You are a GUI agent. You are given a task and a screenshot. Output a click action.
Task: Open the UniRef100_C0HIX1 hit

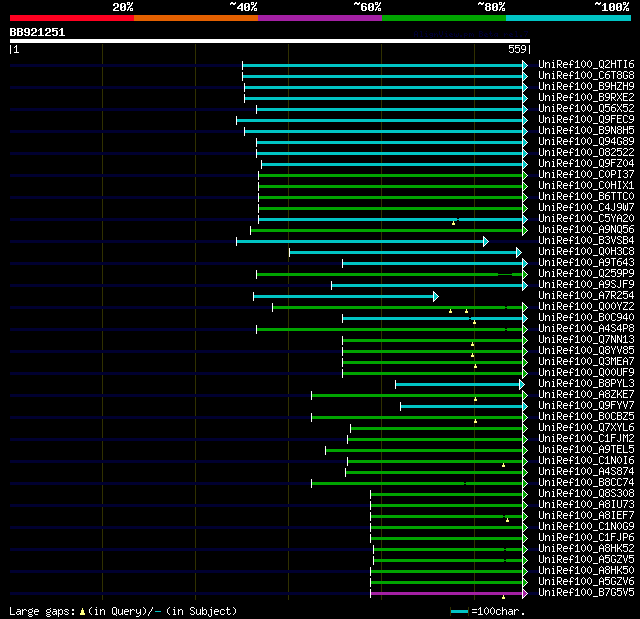[x=586, y=186]
